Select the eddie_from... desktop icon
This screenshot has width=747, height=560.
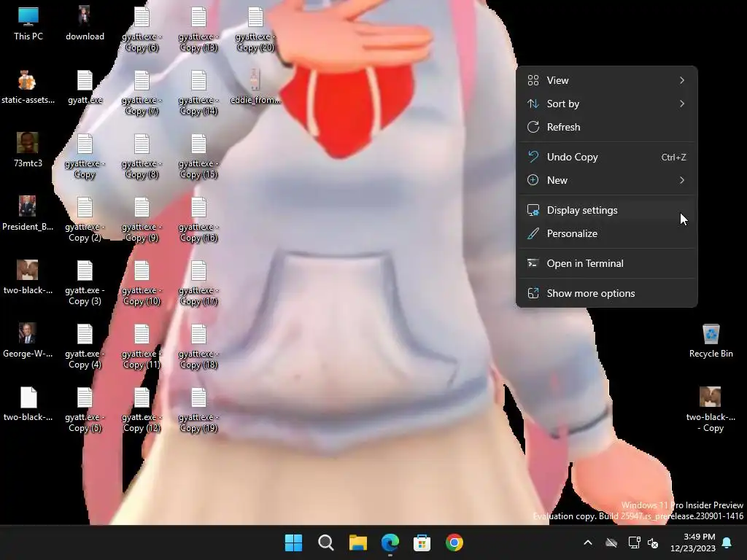[x=255, y=87]
